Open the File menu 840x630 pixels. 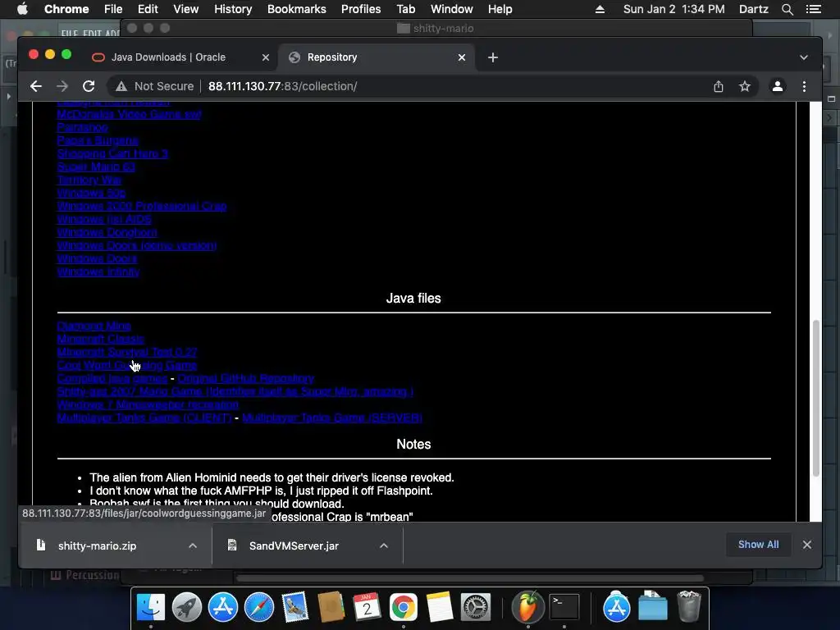pos(113,9)
